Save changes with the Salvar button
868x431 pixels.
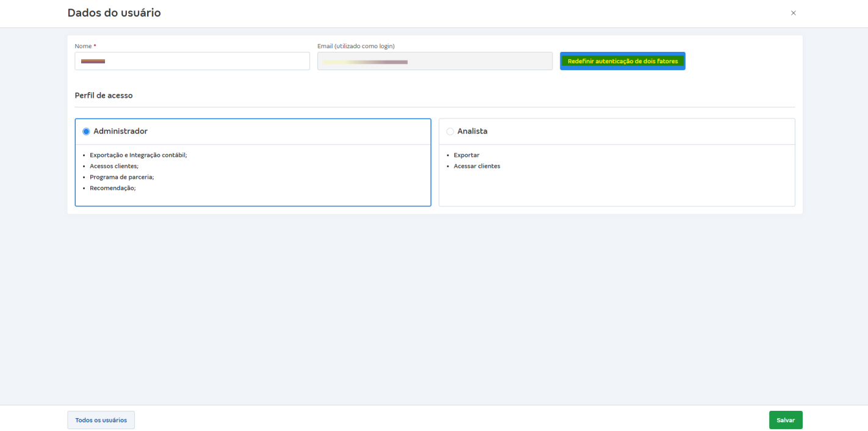pos(785,420)
